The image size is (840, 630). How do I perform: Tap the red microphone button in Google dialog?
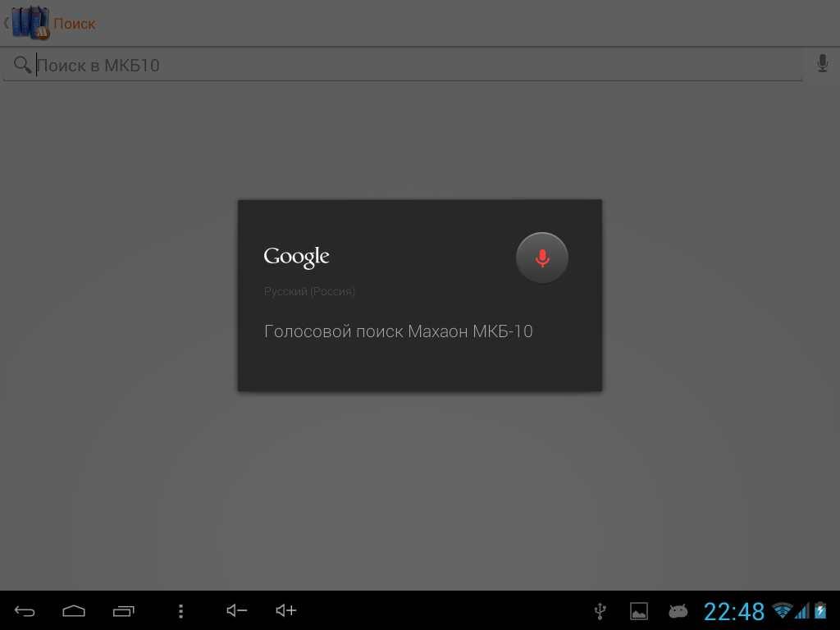(x=541, y=258)
